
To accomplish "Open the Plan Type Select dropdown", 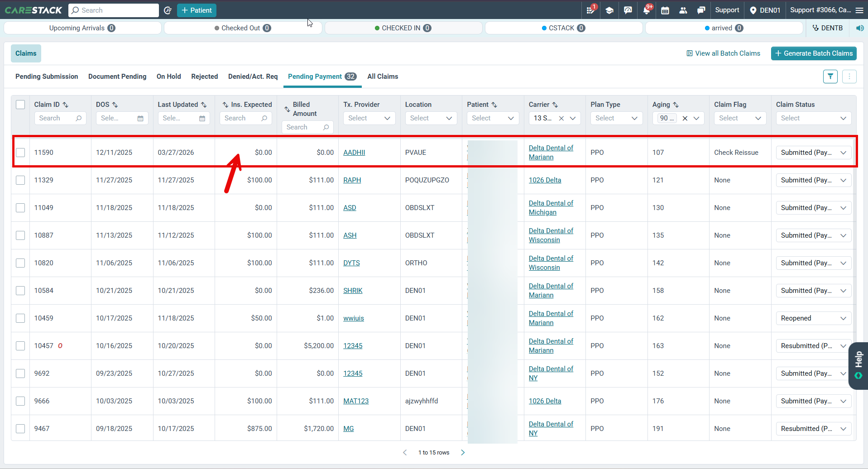I will 616,118.
